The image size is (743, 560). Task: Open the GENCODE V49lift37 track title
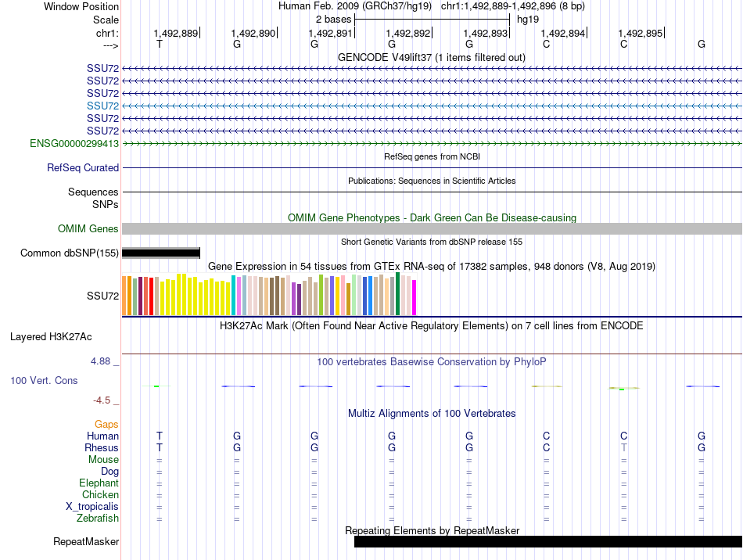pos(432,57)
